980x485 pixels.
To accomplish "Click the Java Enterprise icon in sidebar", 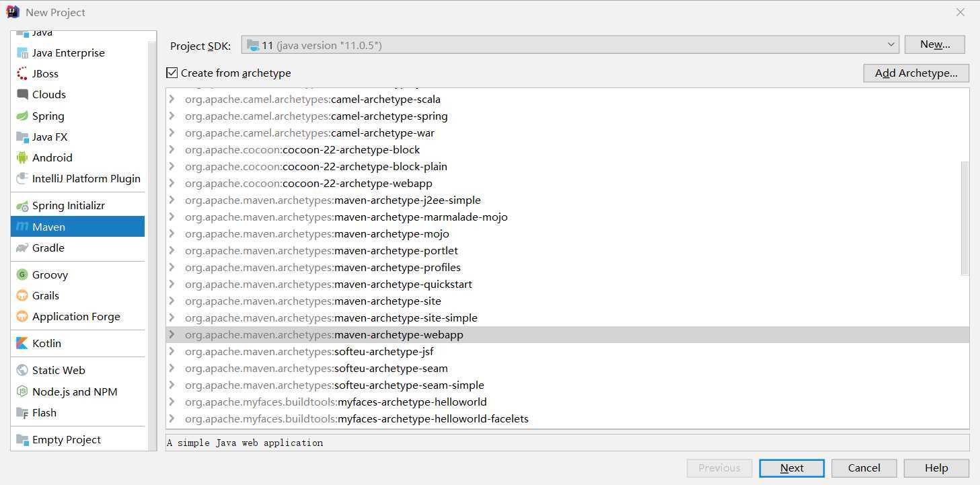I will (x=22, y=53).
